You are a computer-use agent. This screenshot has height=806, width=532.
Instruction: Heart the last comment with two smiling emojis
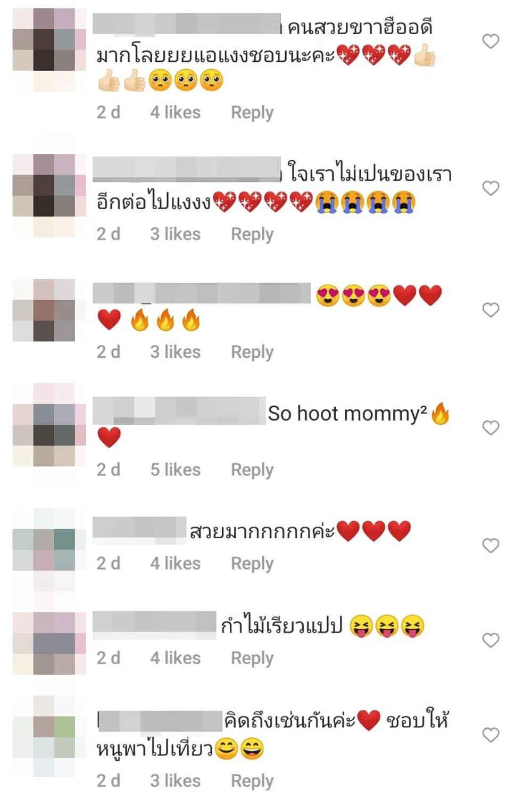point(491,735)
